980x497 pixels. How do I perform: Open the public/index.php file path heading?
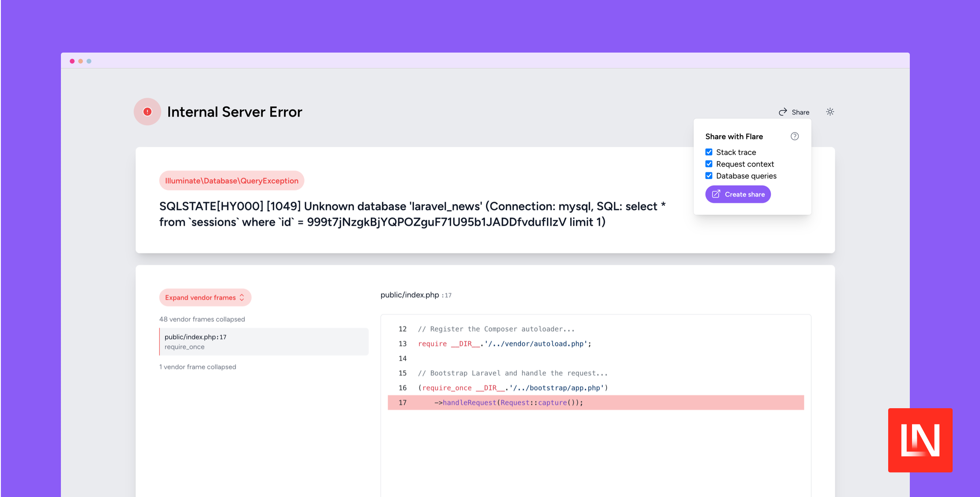(x=410, y=295)
